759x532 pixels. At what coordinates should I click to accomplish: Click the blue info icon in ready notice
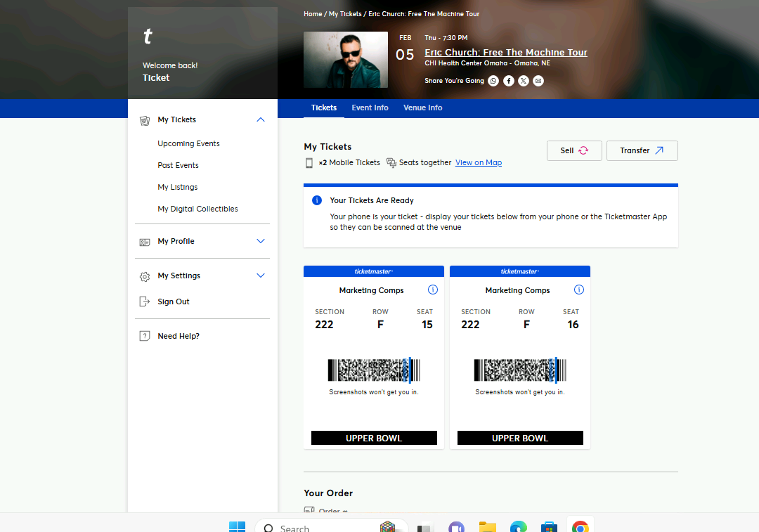[317, 200]
